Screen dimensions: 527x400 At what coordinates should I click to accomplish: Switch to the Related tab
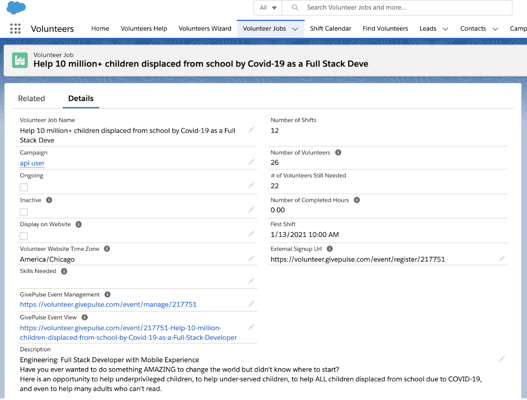pyautogui.click(x=31, y=98)
